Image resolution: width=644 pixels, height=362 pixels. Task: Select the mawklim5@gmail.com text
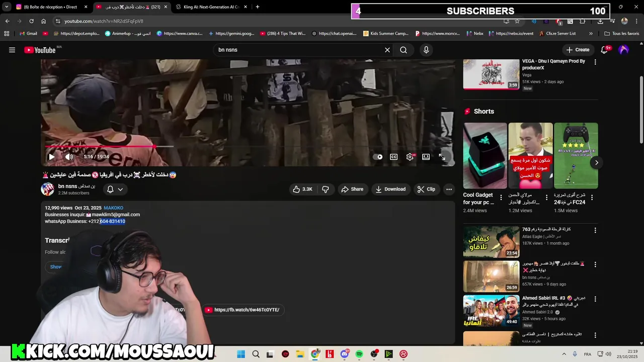pyautogui.click(x=116, y=215)
